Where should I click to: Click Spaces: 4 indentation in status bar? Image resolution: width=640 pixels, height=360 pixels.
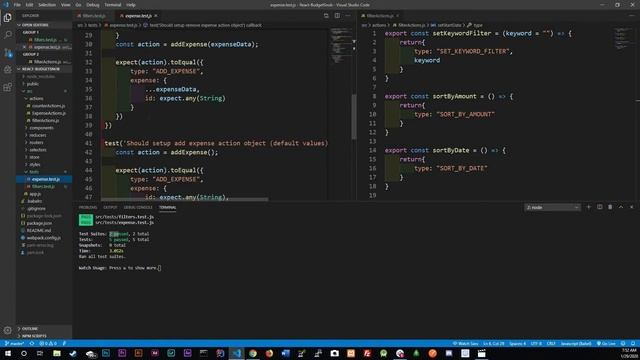[x=518, y=344]
